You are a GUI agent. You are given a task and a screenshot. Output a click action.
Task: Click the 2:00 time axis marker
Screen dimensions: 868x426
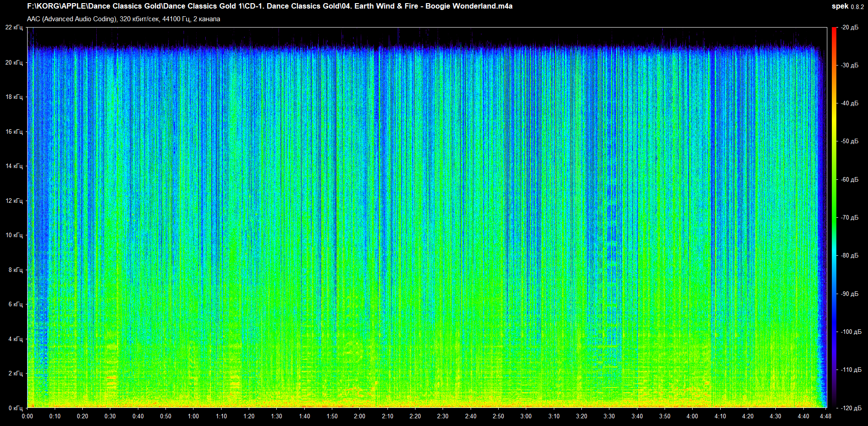[359, 416]
